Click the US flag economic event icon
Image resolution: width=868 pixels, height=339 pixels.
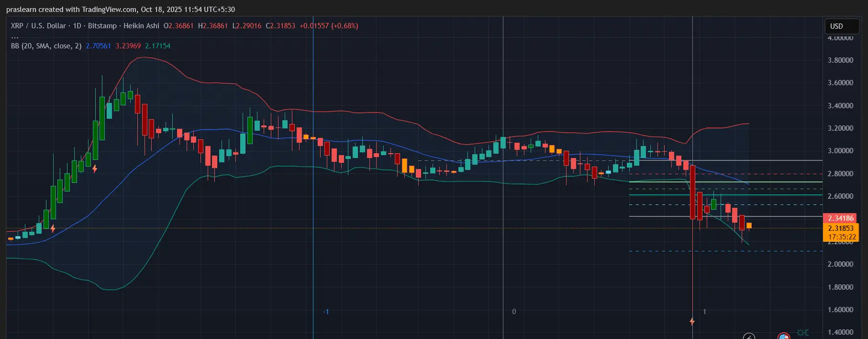tap(784, 336)
